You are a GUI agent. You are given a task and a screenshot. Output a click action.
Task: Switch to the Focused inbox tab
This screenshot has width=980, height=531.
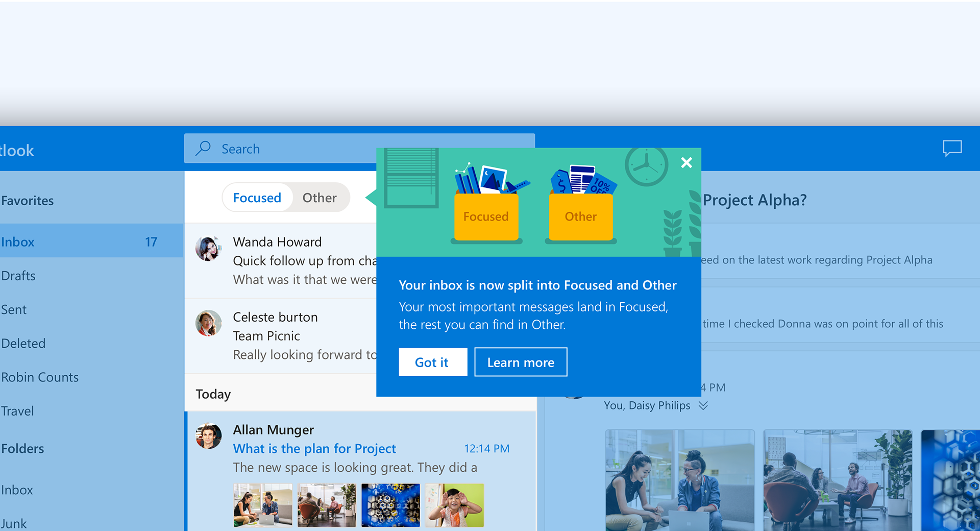click(x=257, y=198)
